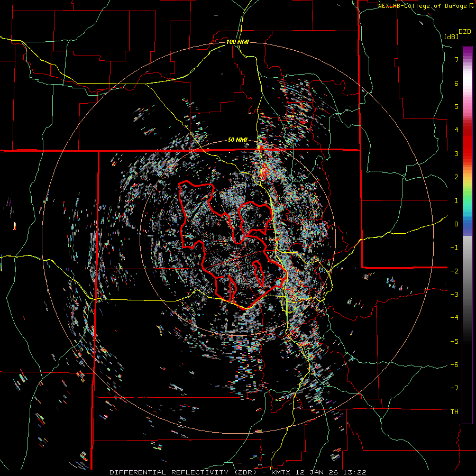Click the ZDR color scale bar
Viewport: 476px width, 476px height.
(x=467, y=235)
